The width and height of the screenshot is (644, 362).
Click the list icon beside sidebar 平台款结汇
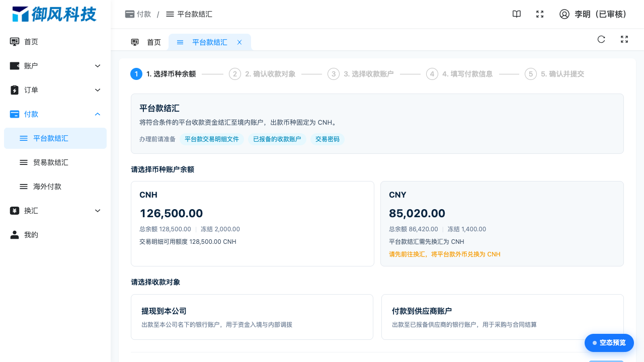(x=24, y=138)
